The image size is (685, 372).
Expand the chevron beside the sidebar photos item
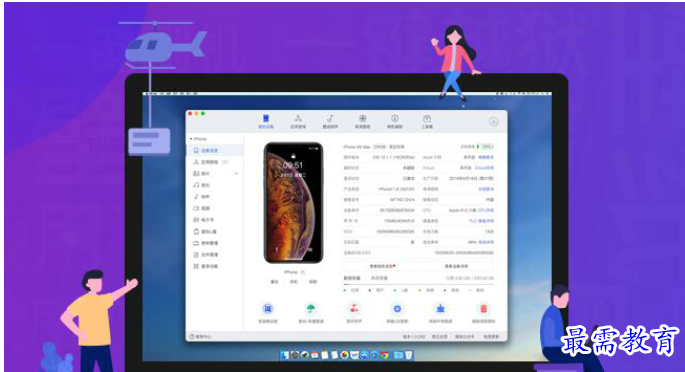[236, 173]
